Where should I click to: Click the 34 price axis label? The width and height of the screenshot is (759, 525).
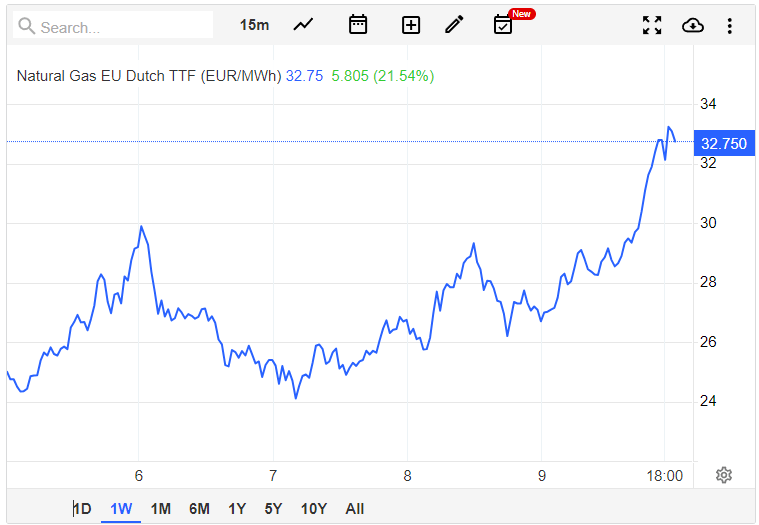[708, 104]
